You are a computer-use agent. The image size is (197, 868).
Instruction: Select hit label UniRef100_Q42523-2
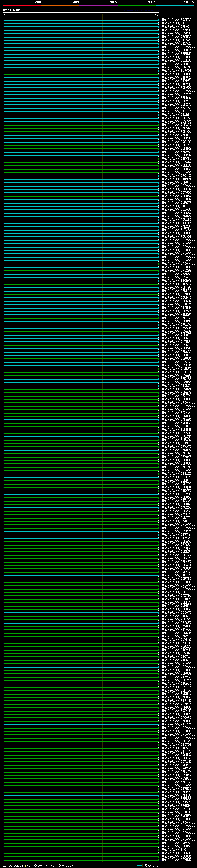[179, 40]
